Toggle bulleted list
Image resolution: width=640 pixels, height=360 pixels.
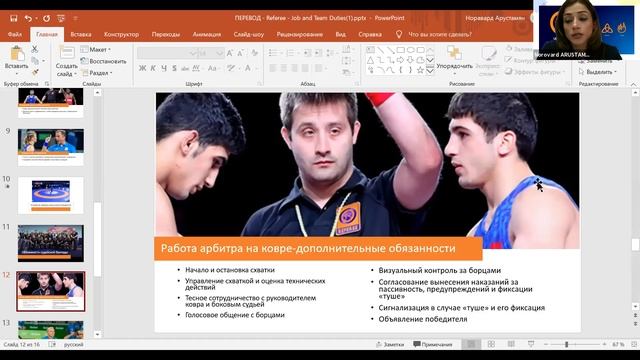tap(273, 53)
